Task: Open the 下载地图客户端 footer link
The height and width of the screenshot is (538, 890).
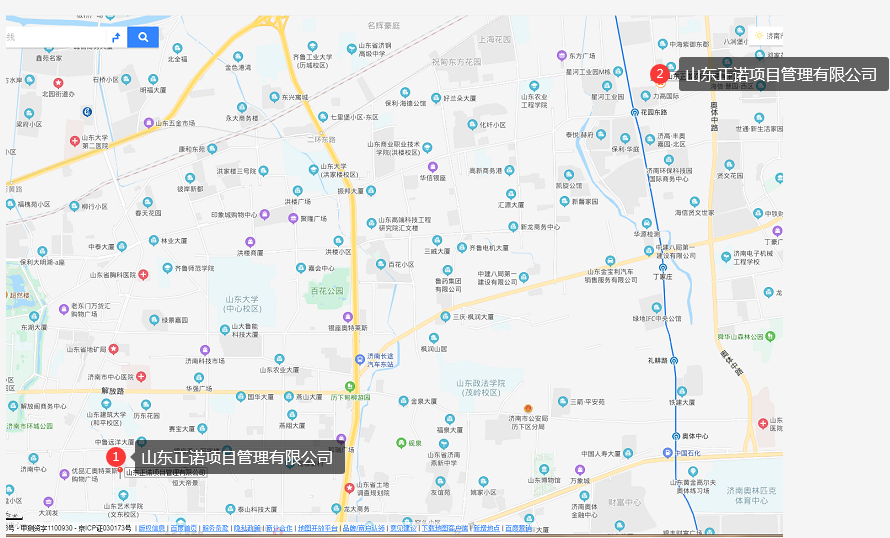Action: 445,528
